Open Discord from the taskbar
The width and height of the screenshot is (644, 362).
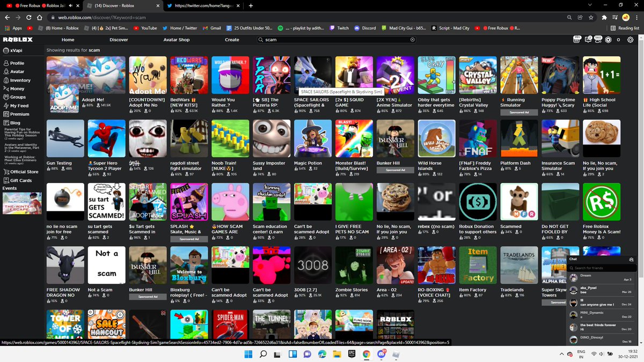(x=382, y=354)
